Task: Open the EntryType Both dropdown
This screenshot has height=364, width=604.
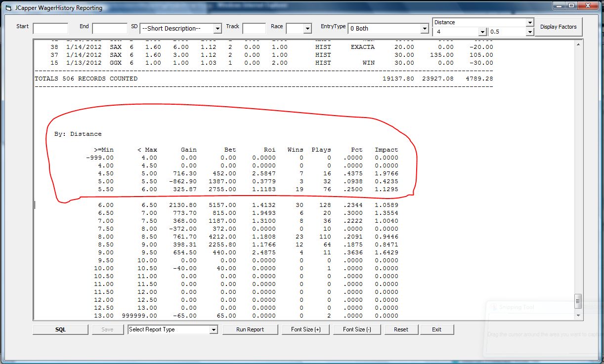Action: [388, 29]
